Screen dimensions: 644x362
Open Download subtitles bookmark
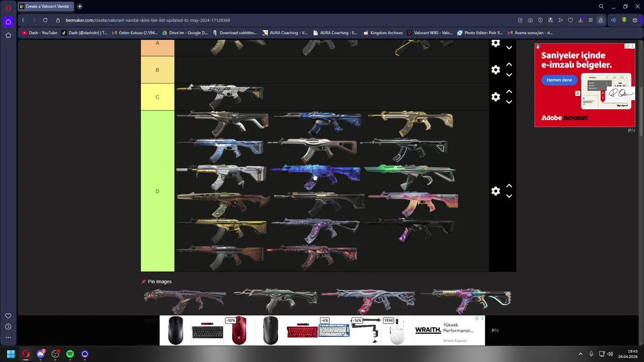pyautogui.click(x=234, y=33)
